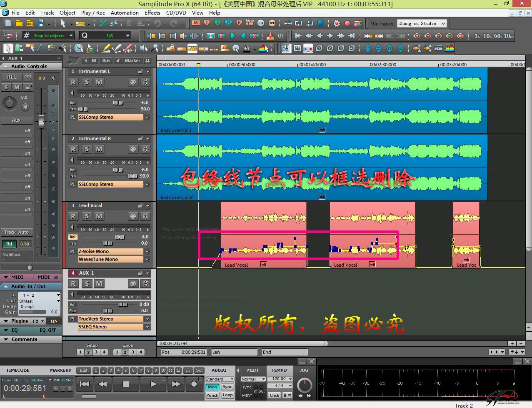The image size is (532, 408).
Task: Start playback with the Play button
Action: 153,384
